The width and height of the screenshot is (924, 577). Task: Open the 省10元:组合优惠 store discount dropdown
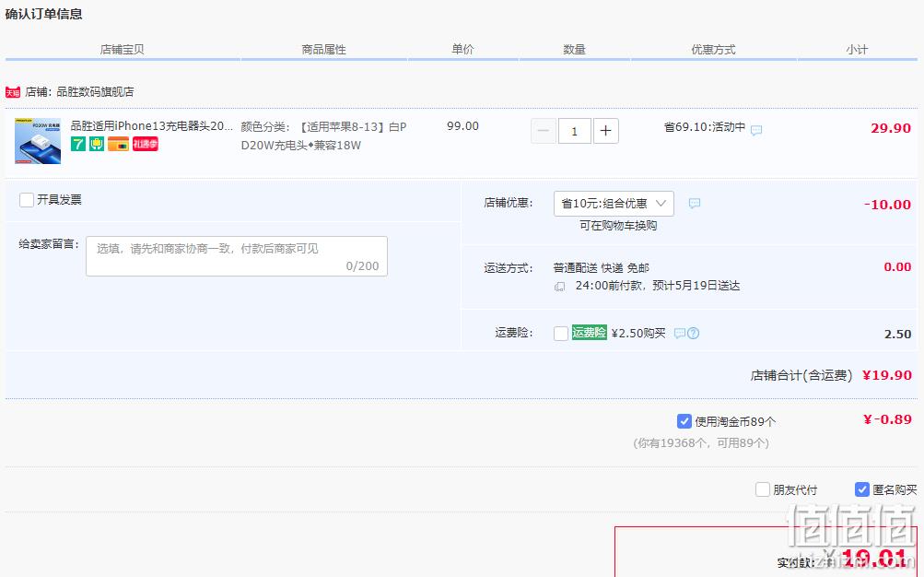point(614,204)
